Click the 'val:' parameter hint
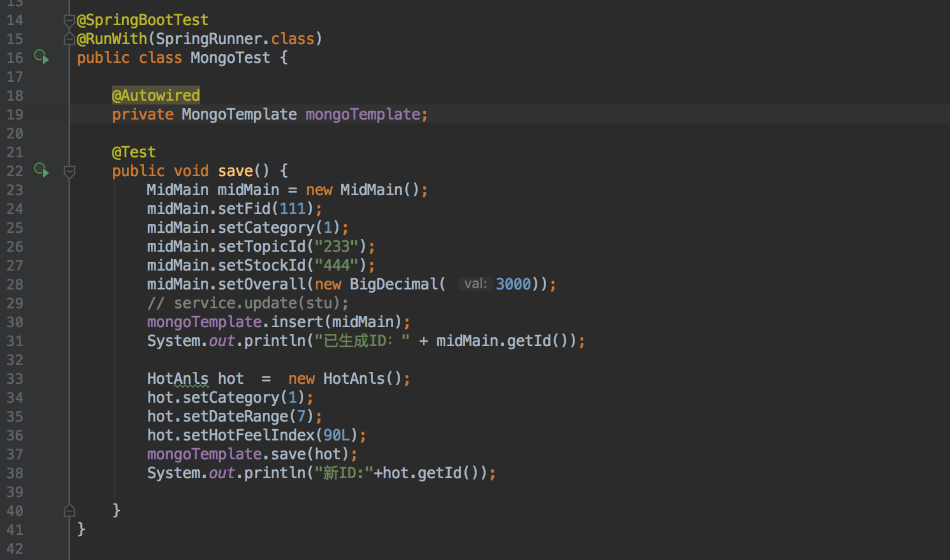This screenshot has height=560, width=950. click(475, 284)
